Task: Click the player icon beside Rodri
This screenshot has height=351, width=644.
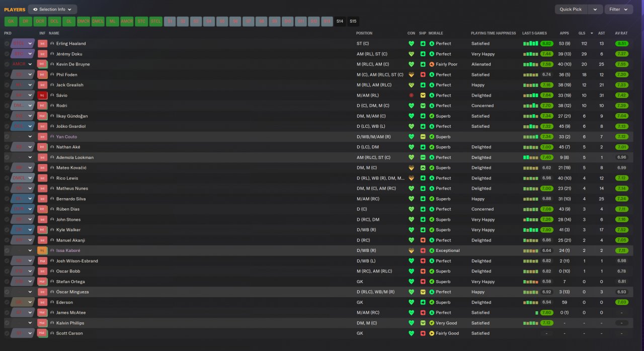Action: click(x=52, y=106)
